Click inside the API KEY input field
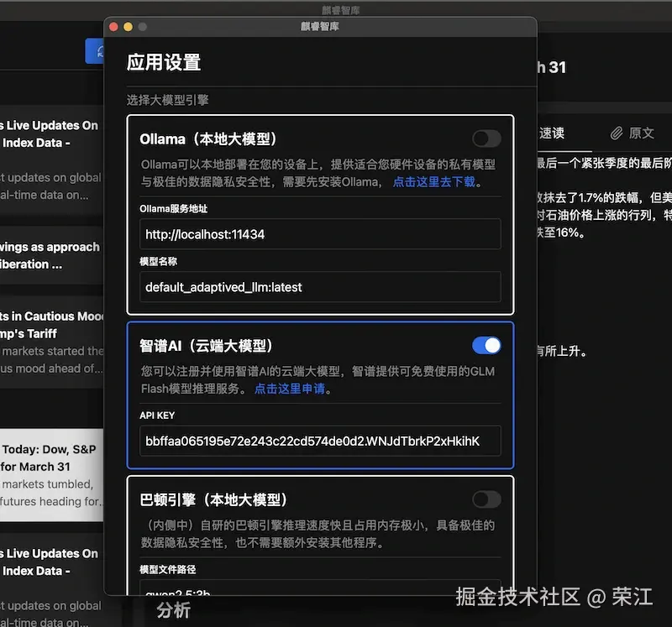 [x=319, y=441]
